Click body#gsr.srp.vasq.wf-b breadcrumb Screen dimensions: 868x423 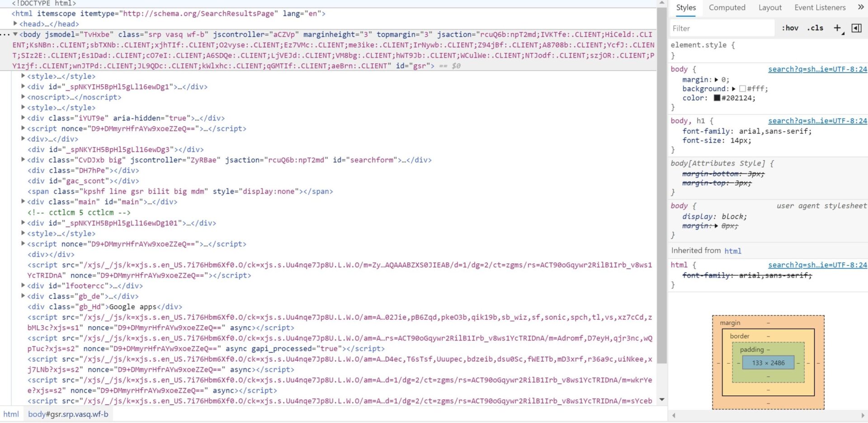point(68,414)
